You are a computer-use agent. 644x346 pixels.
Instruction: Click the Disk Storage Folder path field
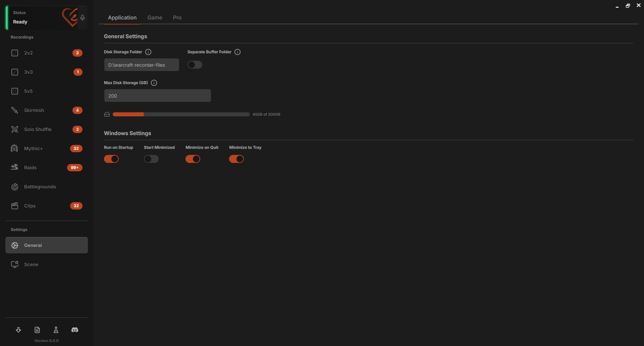142,65
